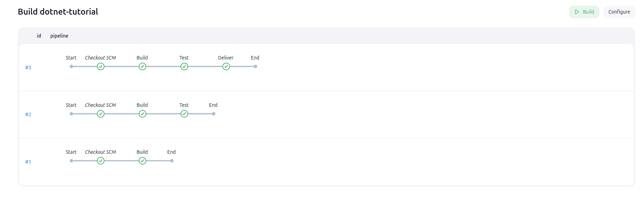The width and height of the screenshot is (644, 199).
Task: Click Build stage checkmark in build #2
Action: click(143, 114)
